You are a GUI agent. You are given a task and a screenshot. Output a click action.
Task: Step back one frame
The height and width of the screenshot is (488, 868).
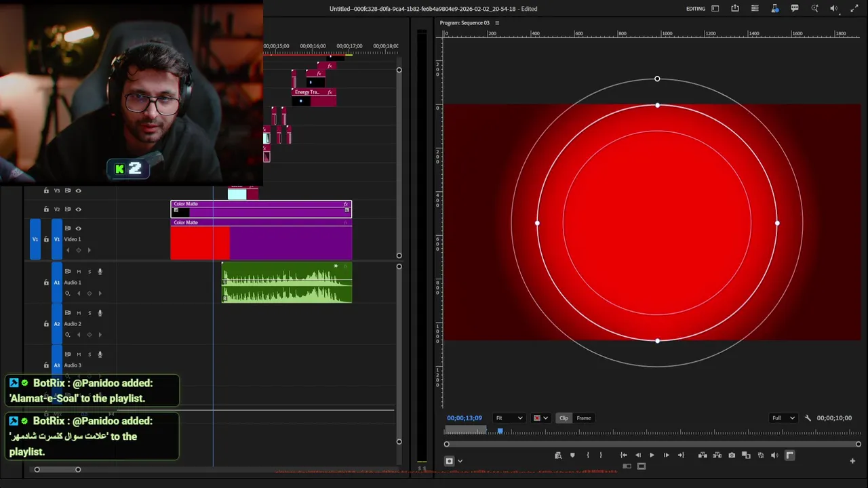(637, 455)
